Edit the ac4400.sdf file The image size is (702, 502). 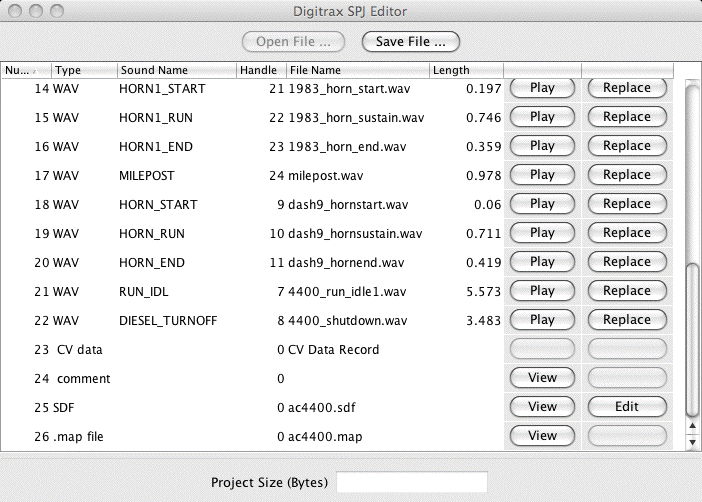tap(627, 407)
